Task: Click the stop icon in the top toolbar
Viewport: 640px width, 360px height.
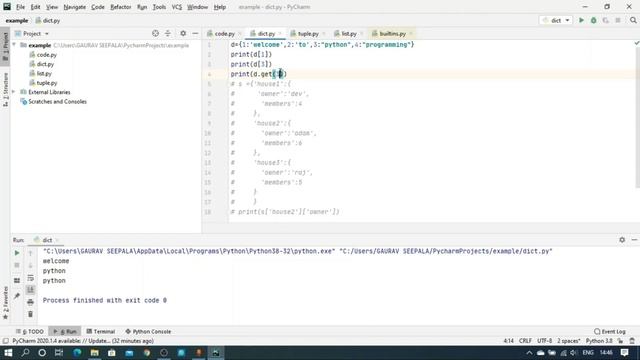Action: point(618,20)
